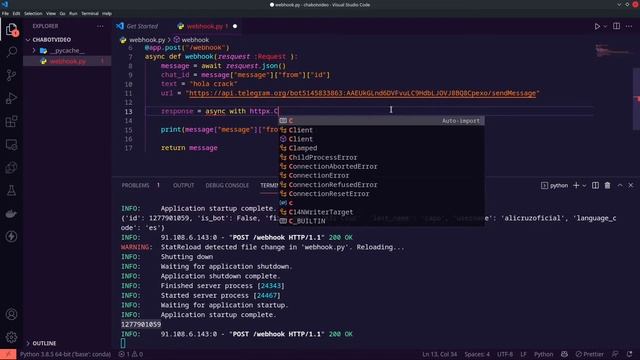The width and height of the screenshot is (640, 360).
Task: Open the Terminal menu
Action: click(x=90, y=13)
